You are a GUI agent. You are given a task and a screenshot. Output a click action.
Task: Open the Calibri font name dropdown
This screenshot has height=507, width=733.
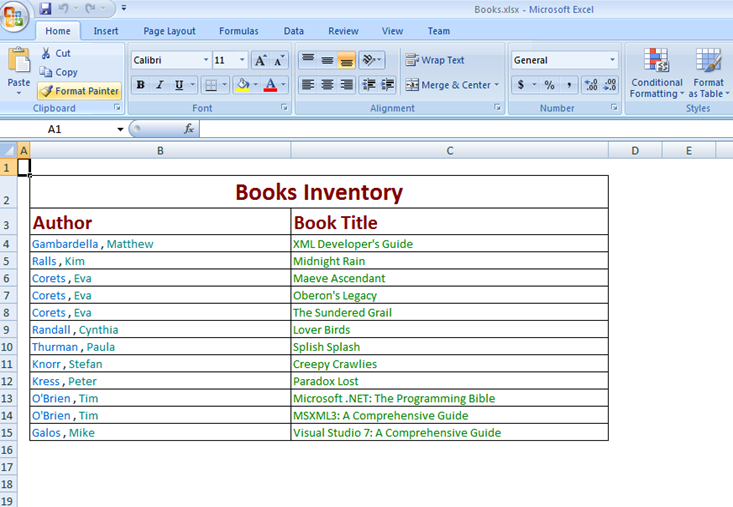tap(206, 60)
